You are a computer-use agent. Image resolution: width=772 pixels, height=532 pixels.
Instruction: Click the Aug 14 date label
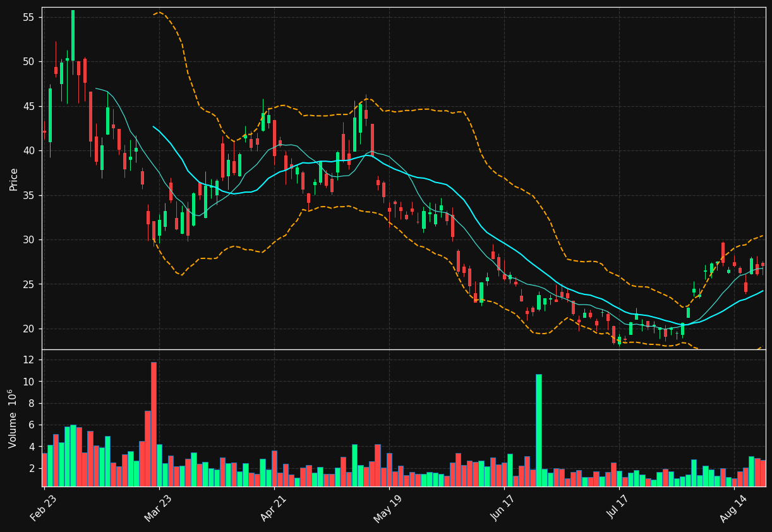click(733, 508)
